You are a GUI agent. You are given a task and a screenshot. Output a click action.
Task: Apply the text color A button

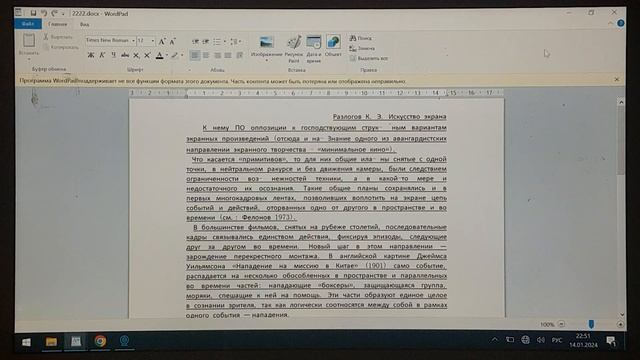[x=160, y=56]
